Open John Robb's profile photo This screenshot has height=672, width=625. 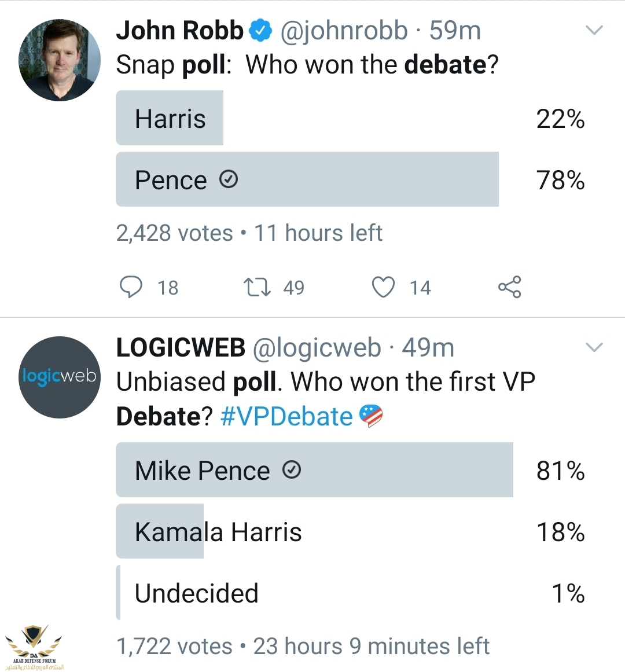(60, 60)
